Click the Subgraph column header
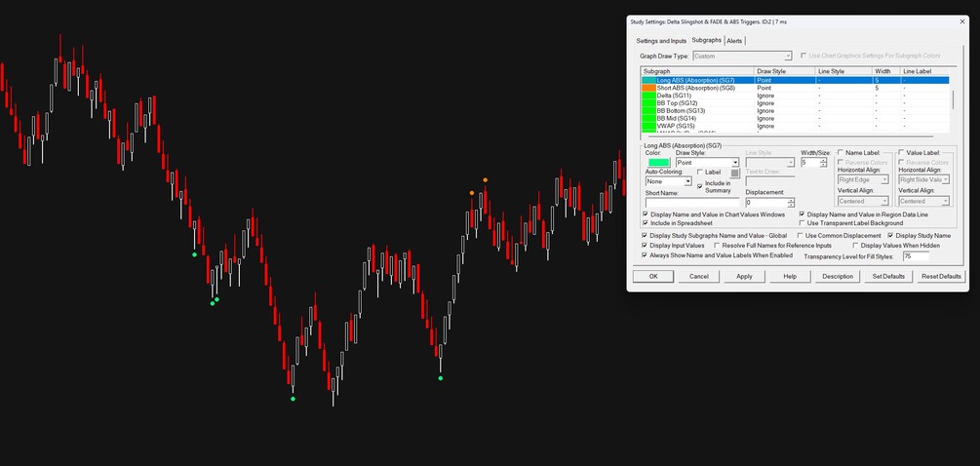980x466 pixels. click(x=697, y=71)
